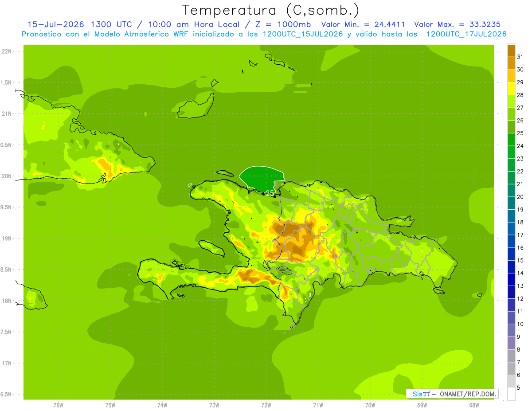
Task: Click the "69W" longitude axis label
Action: point(422,405)
